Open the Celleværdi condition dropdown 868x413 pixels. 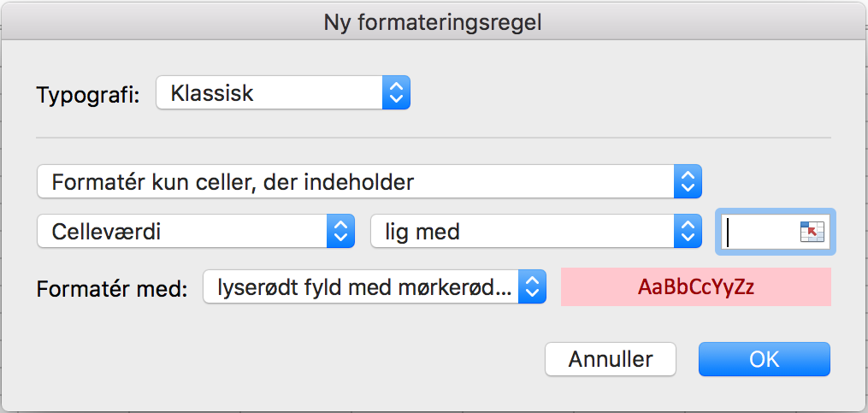[196, 231]
